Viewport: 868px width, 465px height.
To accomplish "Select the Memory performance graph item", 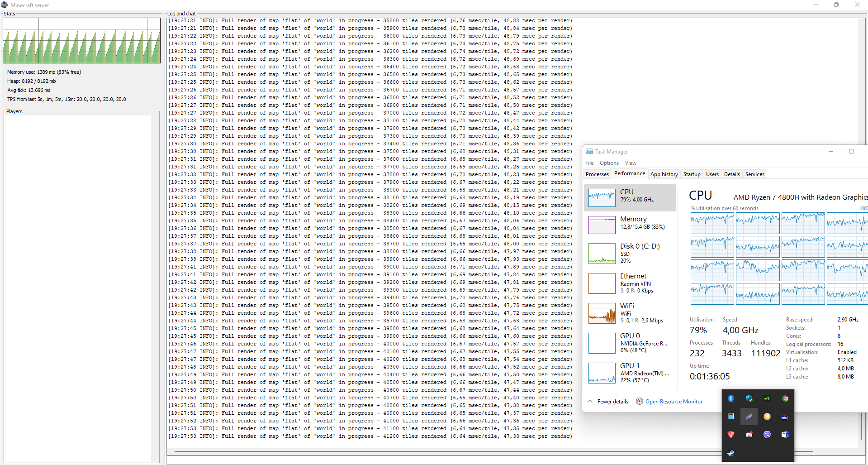I will click(630, 225).
